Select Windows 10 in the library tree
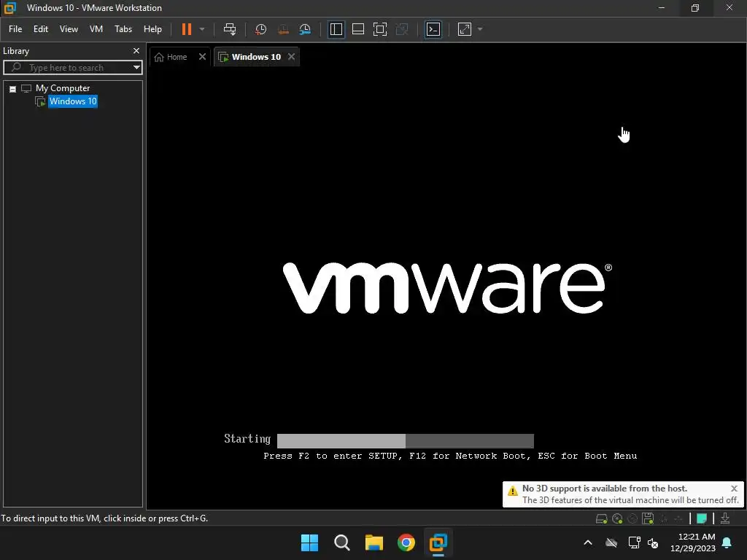This screenshot has height=560, width=747. click(73, 101)
